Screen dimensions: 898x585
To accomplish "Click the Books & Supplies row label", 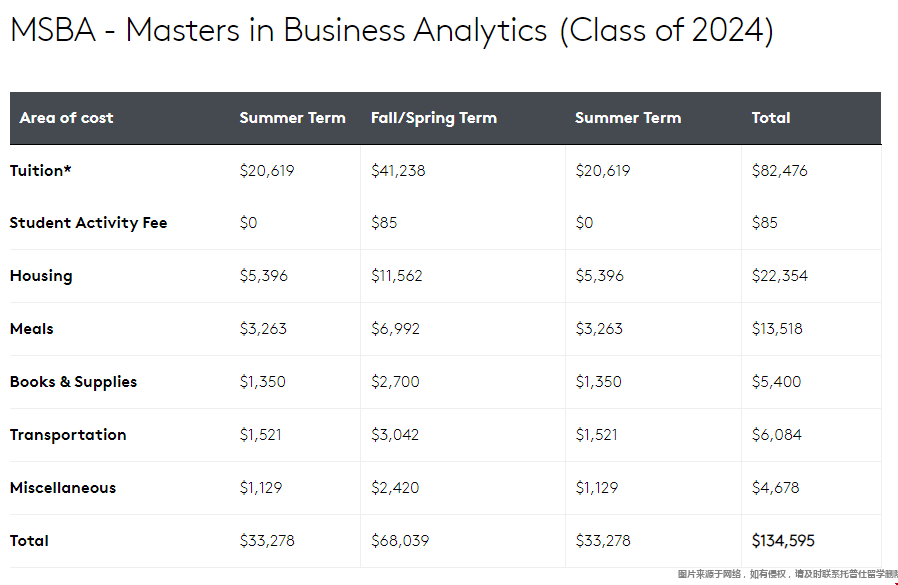I will tap(73, 382).
